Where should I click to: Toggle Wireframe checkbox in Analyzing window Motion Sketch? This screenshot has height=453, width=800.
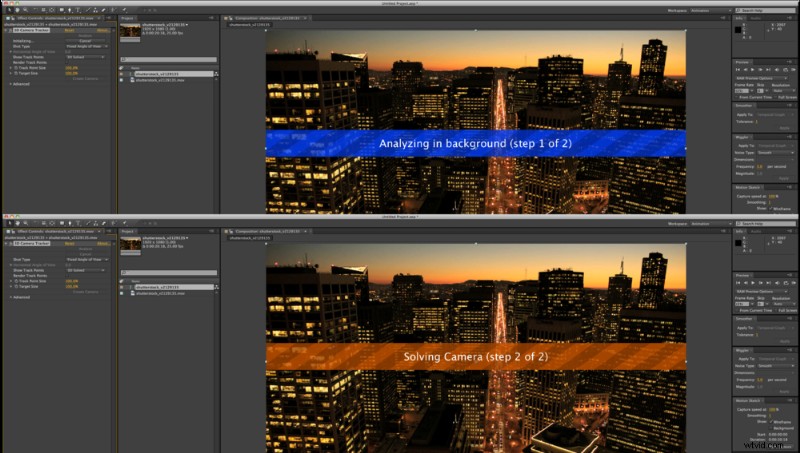tap(771, 208)
